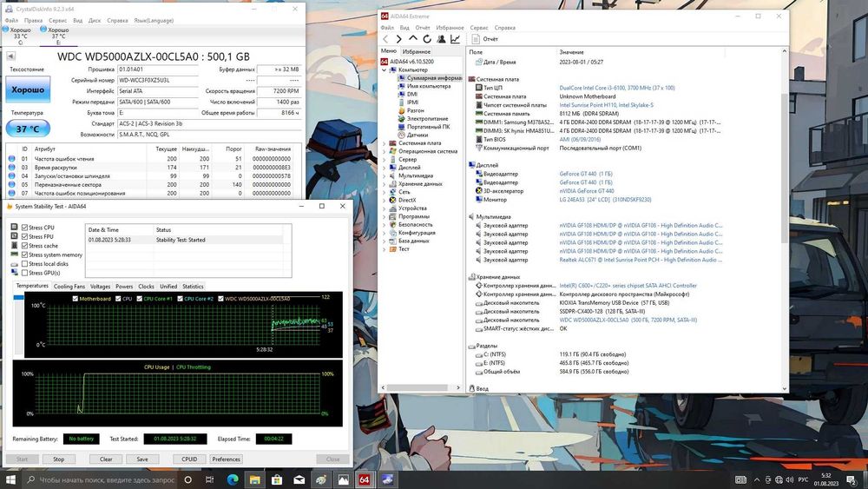Go forward in AIDA64 navigation toolbar

pos(399,39)
